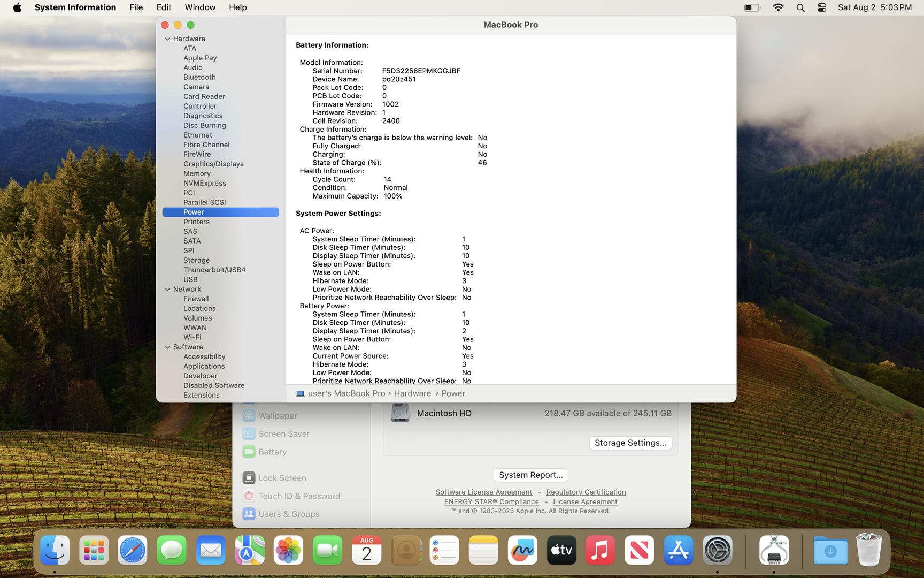Open the Window menu
This screenshot has width=924, height=578.
(200, 7)
